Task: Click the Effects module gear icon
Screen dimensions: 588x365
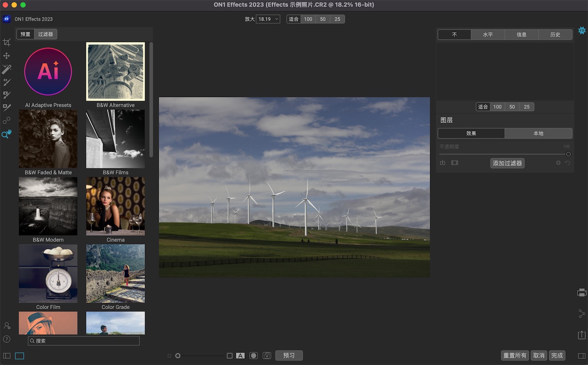Action: pos(582,31)
